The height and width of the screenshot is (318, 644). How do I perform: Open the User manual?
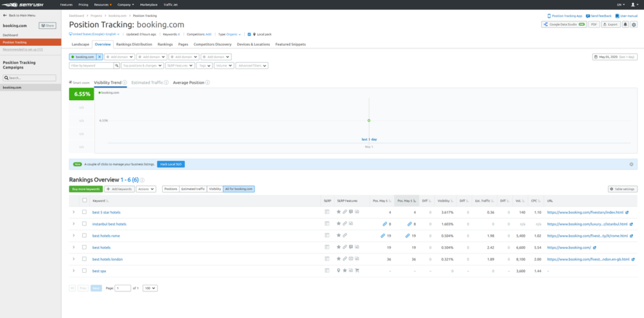(x=626, y=16)
